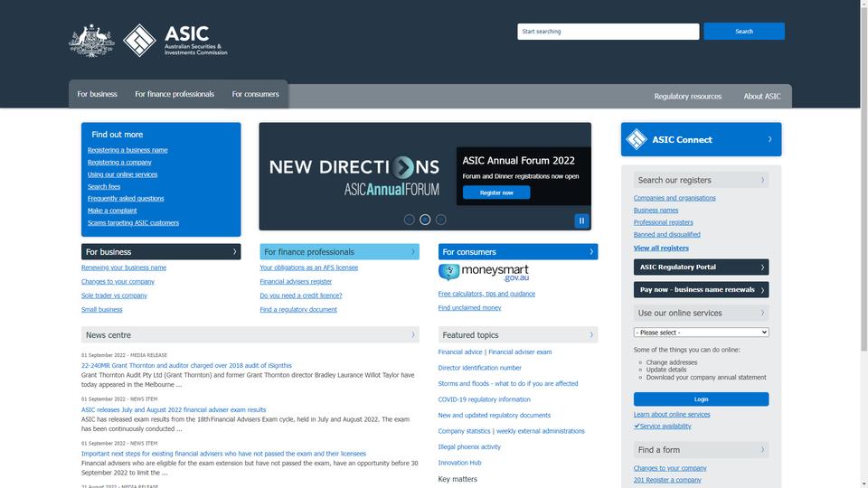
Task: Click the Search button
Action: tap(744, 32)
